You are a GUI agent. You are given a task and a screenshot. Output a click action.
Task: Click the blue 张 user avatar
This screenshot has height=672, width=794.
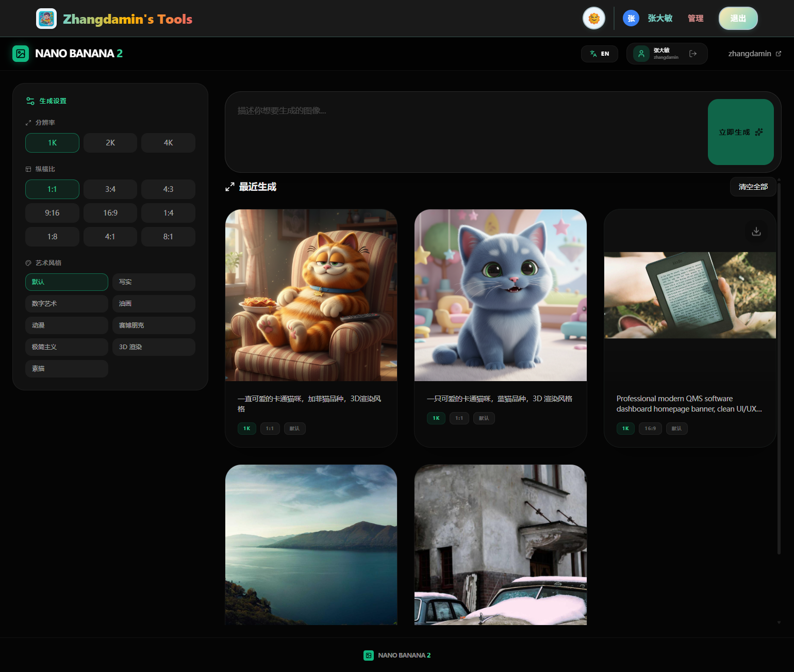click(631, 19)
